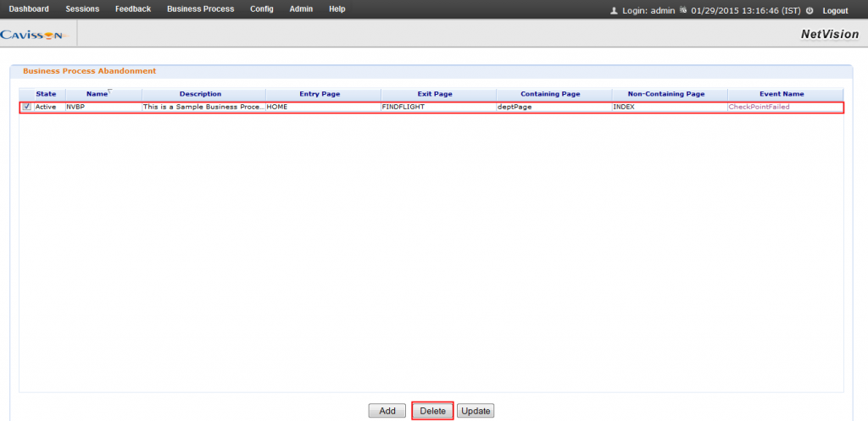Sort by Non-Containing Page column header
This screenshot has height=421, width=868.
click(x=670, y=94)
